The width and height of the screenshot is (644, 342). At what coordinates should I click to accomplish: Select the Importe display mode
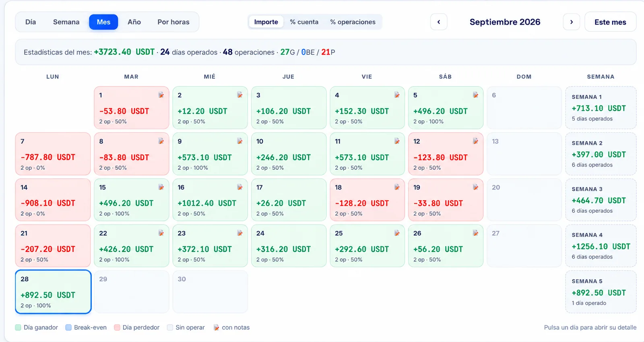266,22
